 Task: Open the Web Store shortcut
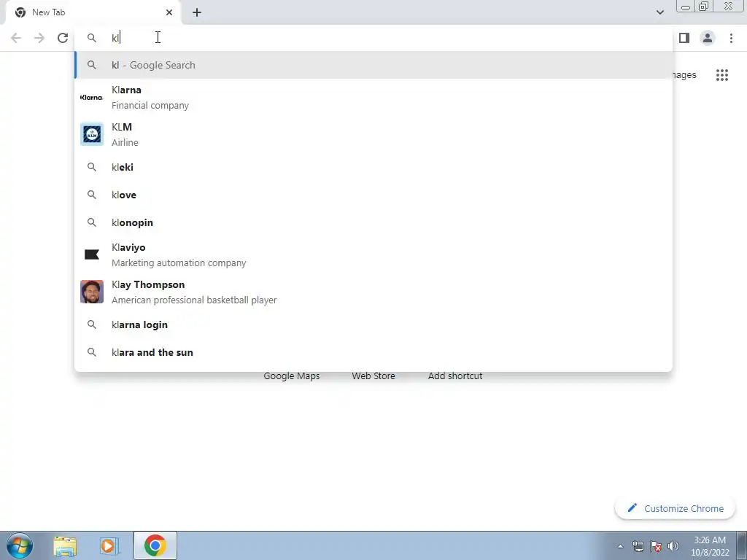(373, 376)
